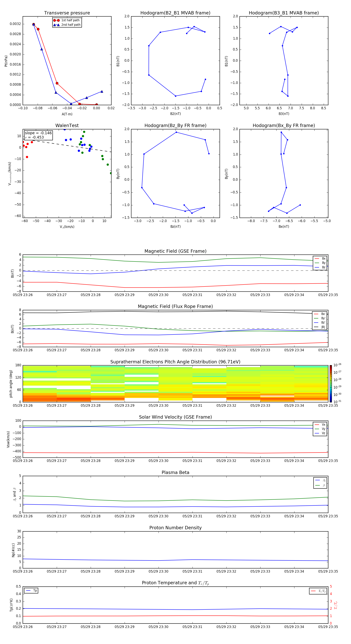
Task: Click the 10^-26 colorbar tick label
Action: click(x=337, y=365)
